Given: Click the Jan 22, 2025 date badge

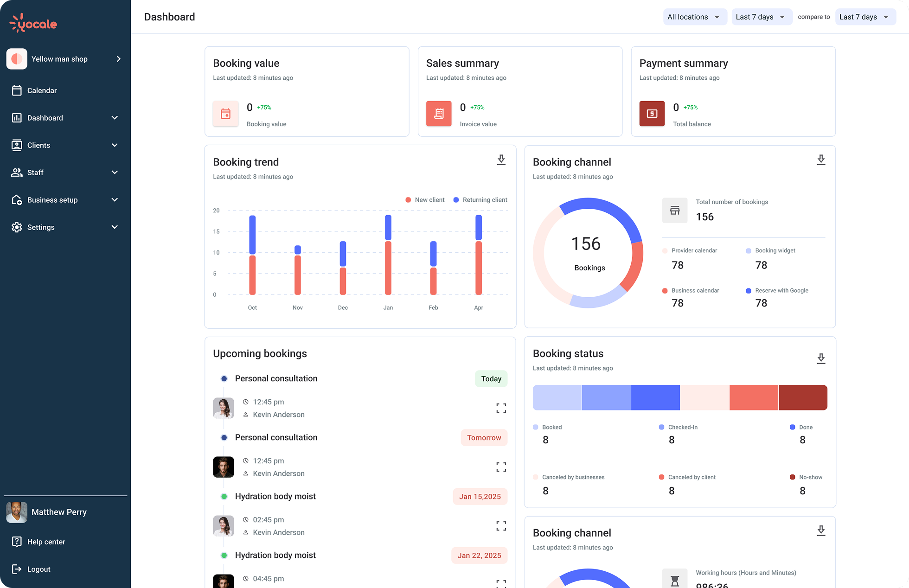Looking at the screenshot, I should 480,556.
